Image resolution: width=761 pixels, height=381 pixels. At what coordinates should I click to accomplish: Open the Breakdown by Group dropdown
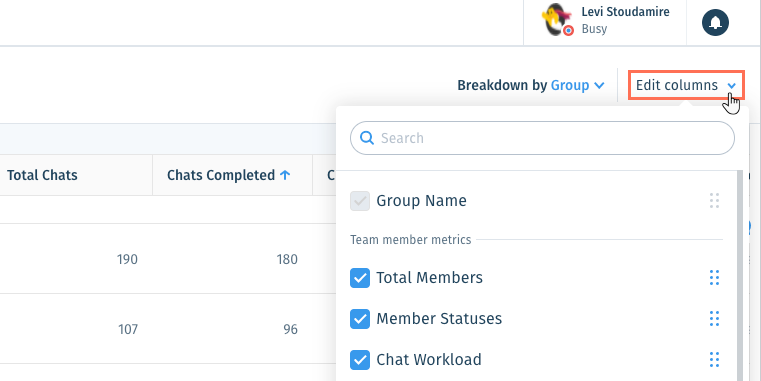click(x=530, y=85)
